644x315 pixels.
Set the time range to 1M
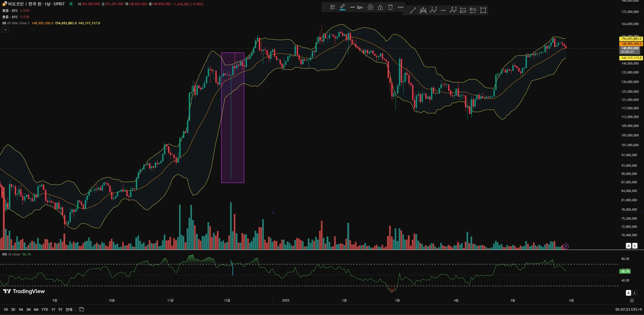click(21, 310)
